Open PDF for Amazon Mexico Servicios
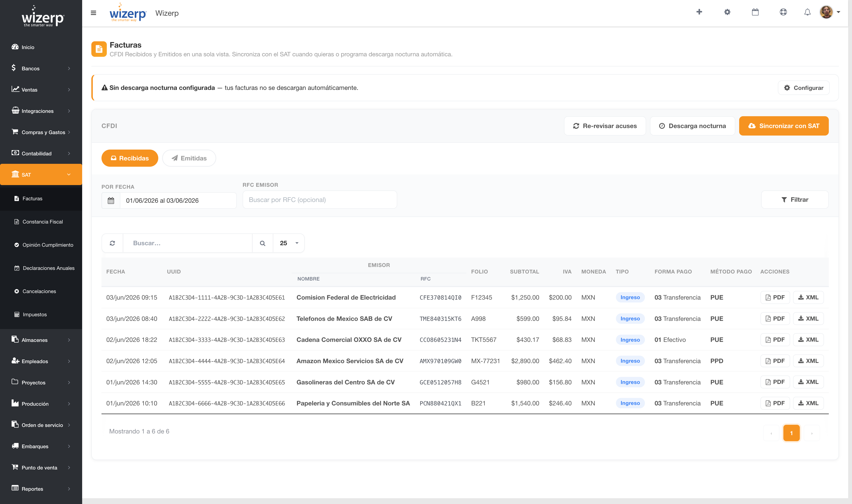Screen dimensions: 852x504 pyautogui.click(x=775, y=361)
